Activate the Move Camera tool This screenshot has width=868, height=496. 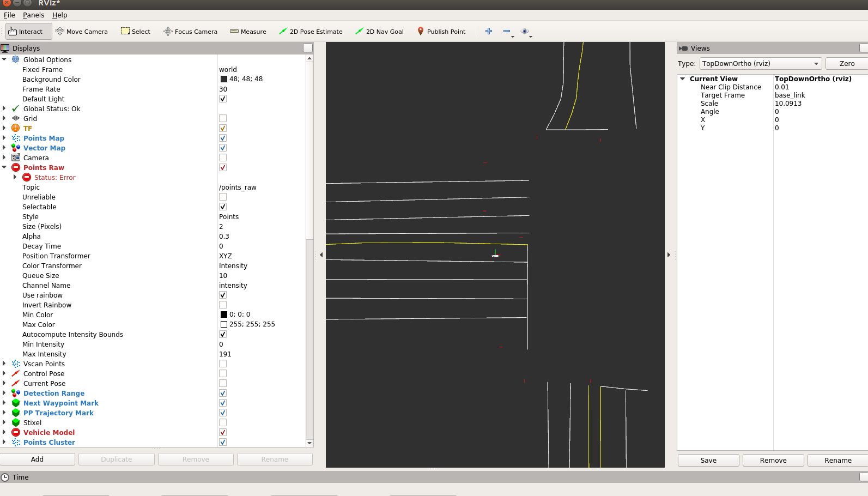(x=82, y=32)
